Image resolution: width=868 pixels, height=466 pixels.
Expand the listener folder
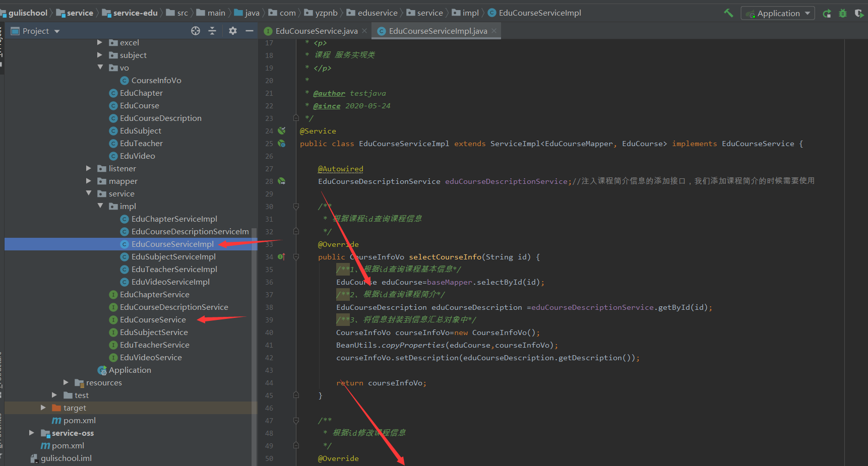point(89,168)
